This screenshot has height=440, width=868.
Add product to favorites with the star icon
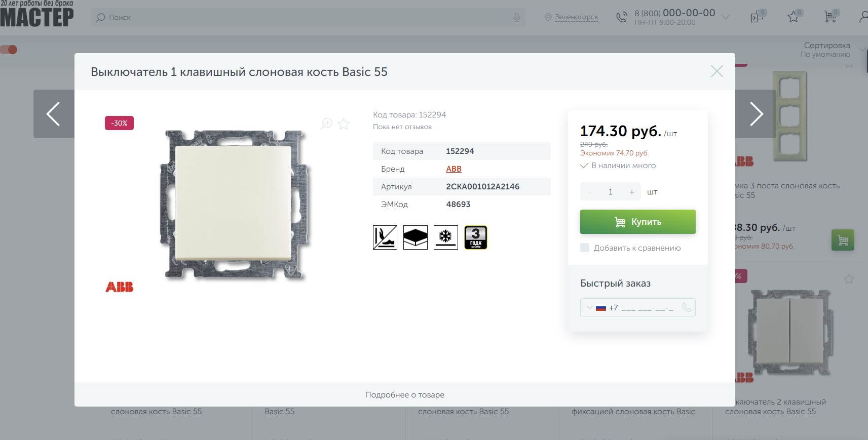click(x=344, y=124)
